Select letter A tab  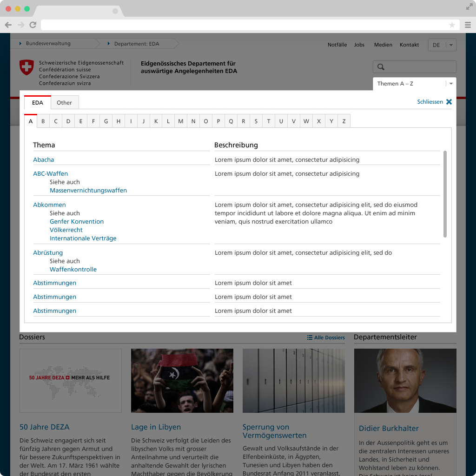31,121
